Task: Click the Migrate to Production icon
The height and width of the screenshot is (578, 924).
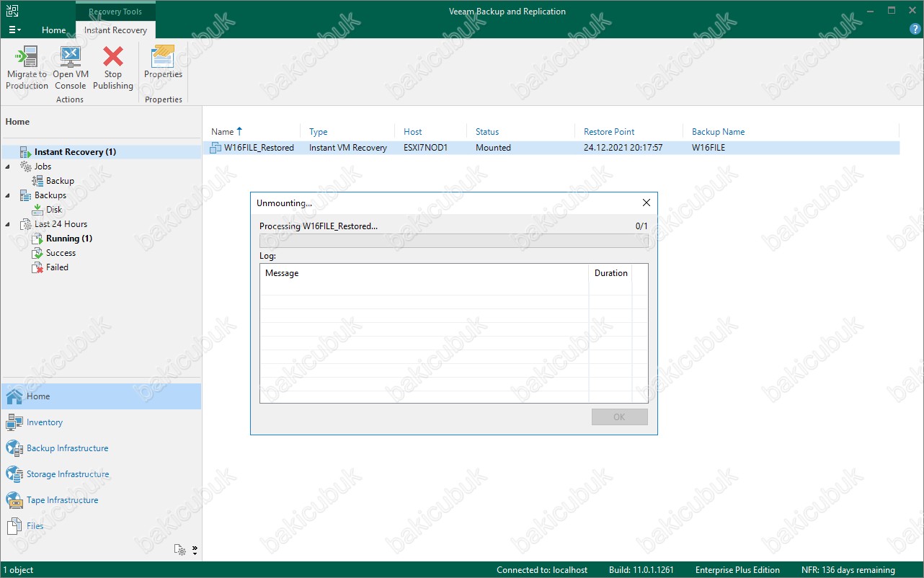Action: pos(27,57)
